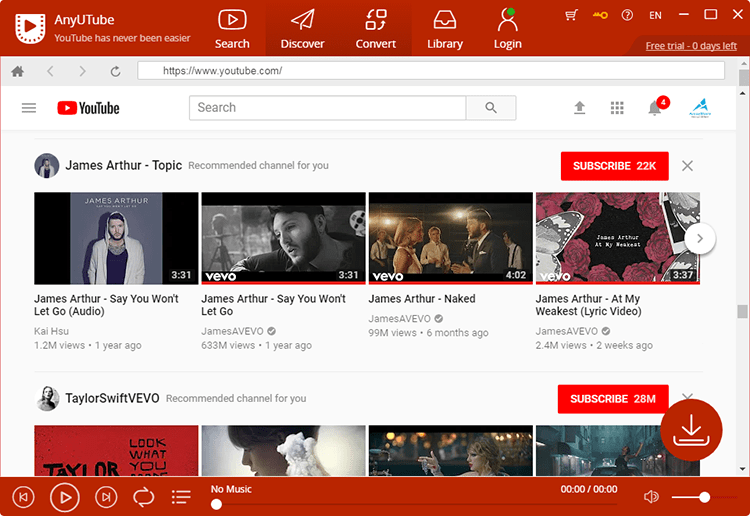Viewport: 750px width, 516px height.
Task: Click the shopping cart icon
Action: pos(571,15)
